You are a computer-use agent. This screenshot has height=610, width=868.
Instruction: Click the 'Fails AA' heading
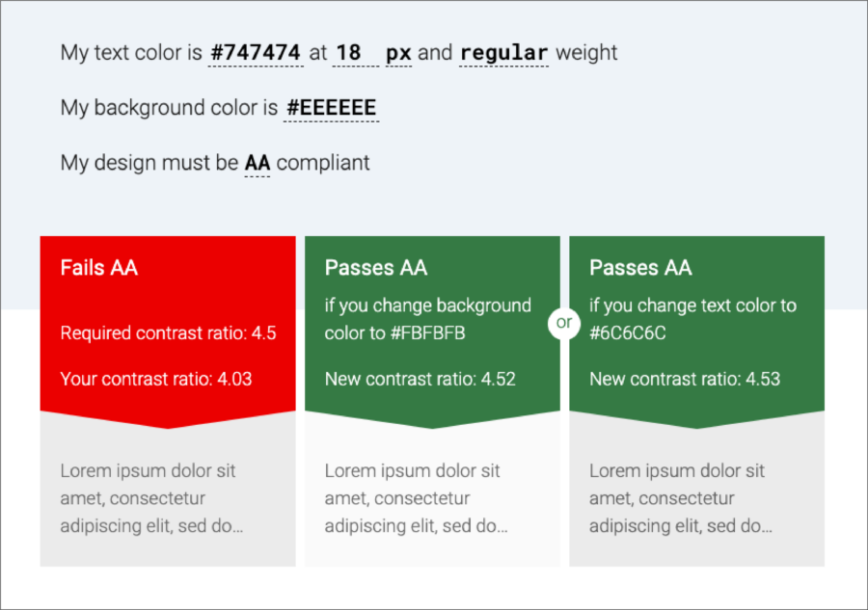[x=99, y=268]
